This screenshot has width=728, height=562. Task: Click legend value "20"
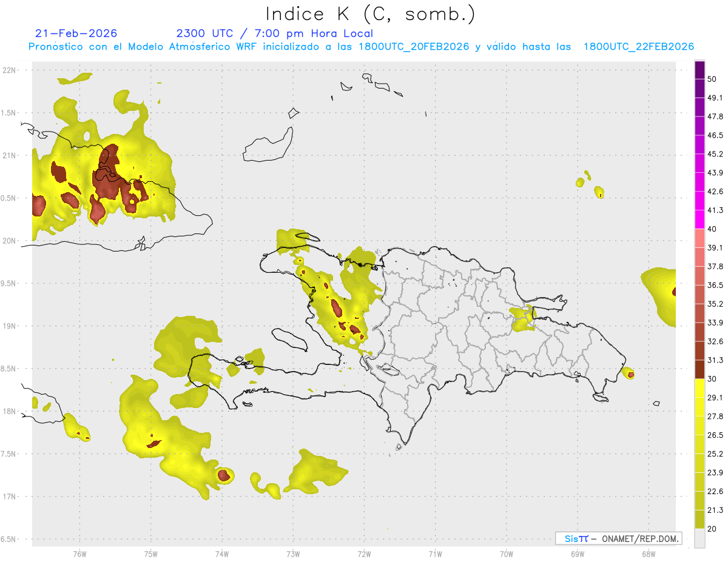(712, 529)
